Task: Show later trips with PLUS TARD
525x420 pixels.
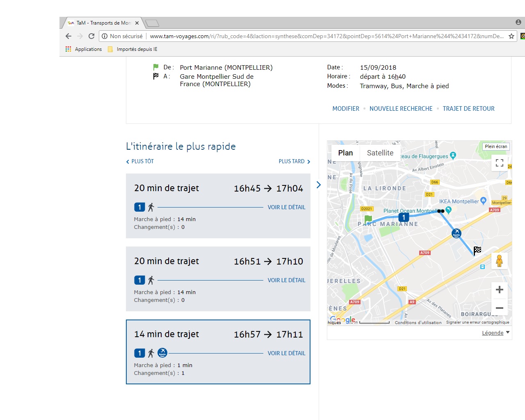Action: pos(294,162)
